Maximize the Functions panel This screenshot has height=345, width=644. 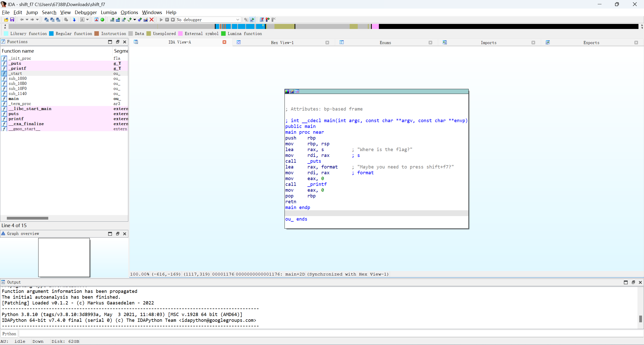110,42
